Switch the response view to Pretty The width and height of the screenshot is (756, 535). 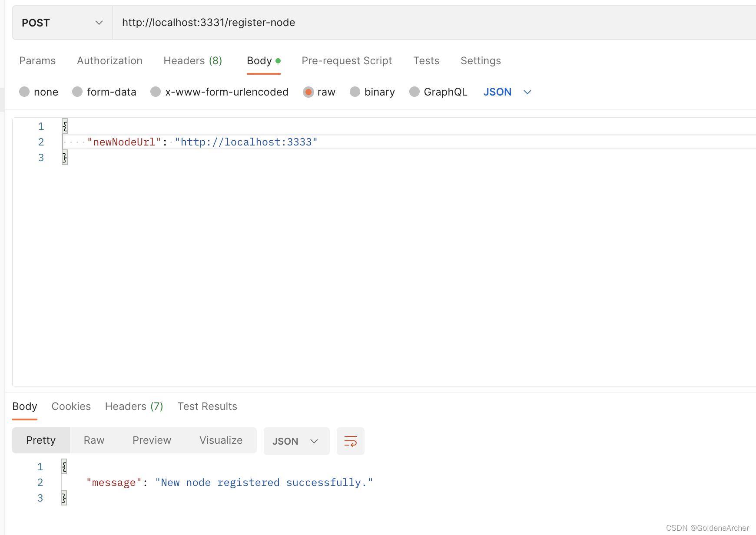pos(41,440)
